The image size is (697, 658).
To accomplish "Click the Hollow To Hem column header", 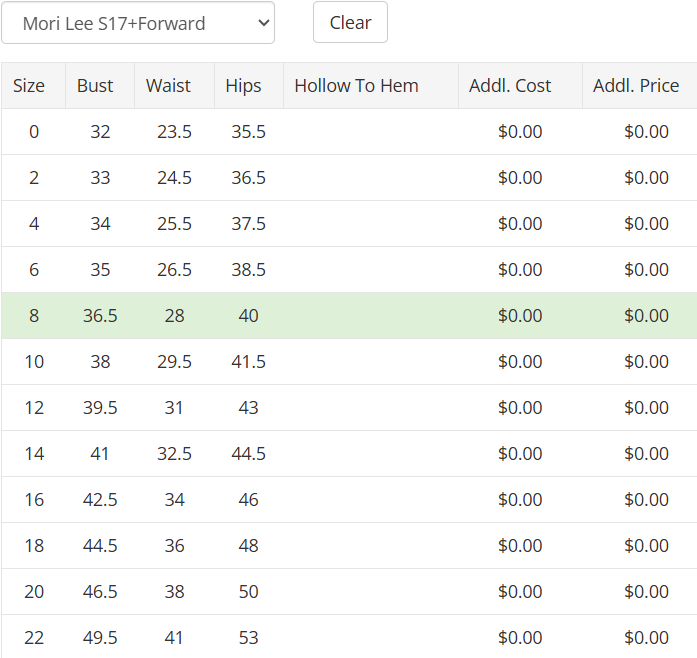I will coord(371,85).
